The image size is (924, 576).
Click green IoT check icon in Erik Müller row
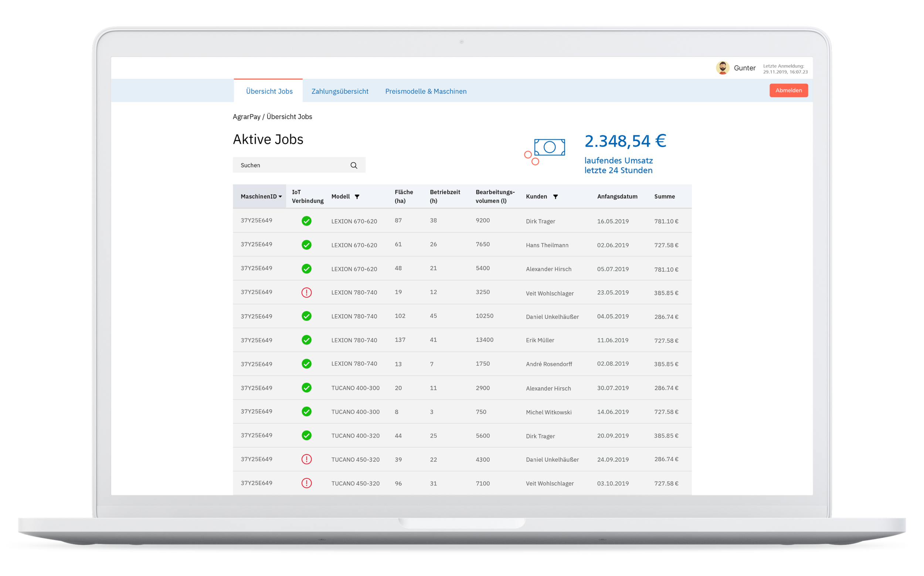click(x=306, y=340)
